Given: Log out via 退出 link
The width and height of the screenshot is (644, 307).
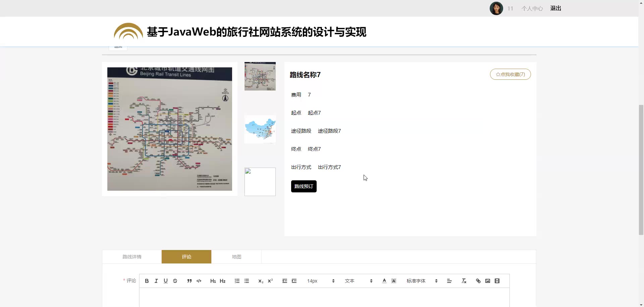Looking at the screenshot, I should (x=555, y=8).
